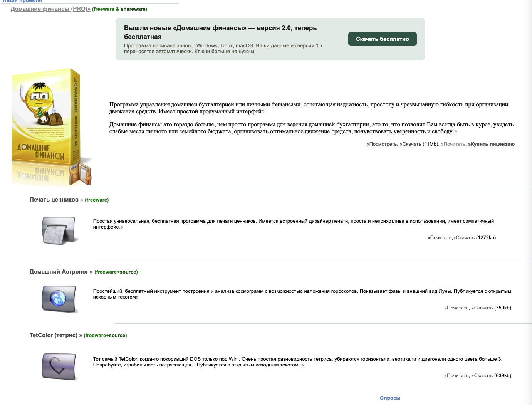
Task: Click the Опросы section heading
Action: point(390,398)
